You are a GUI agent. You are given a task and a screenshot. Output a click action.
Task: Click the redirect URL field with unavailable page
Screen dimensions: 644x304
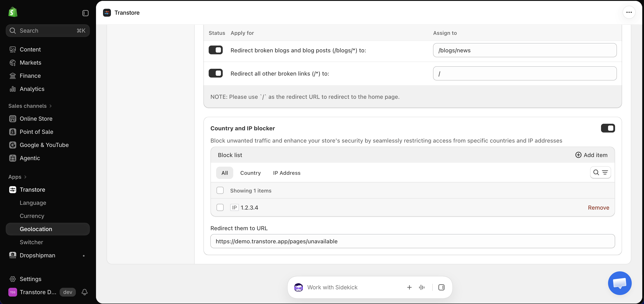(413, 241)
